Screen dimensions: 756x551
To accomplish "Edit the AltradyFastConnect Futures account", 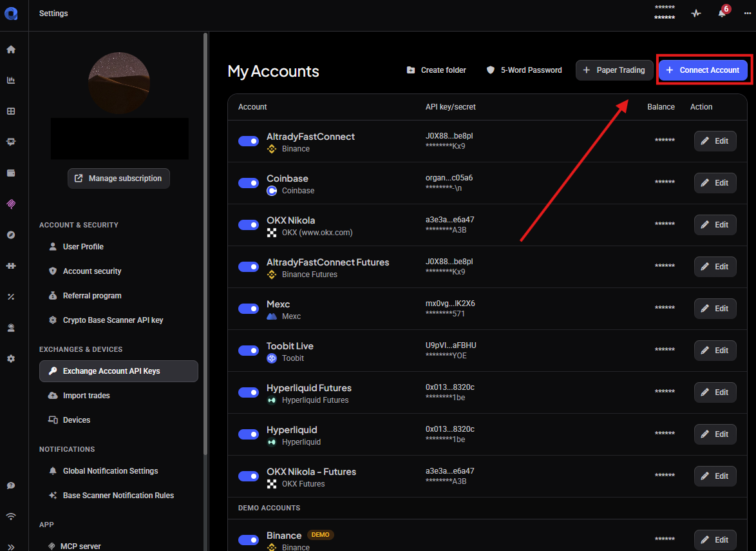I will click(715, 267).
